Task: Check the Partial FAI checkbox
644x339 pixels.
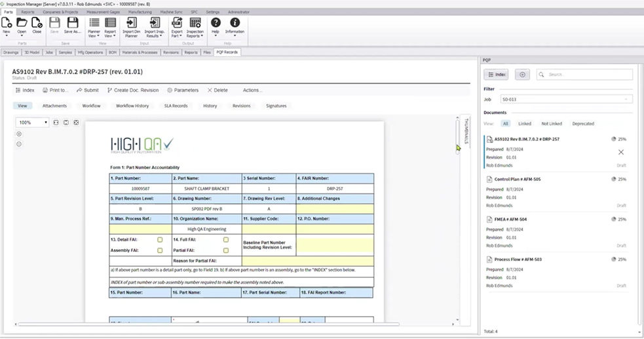Action: (226, 250)
